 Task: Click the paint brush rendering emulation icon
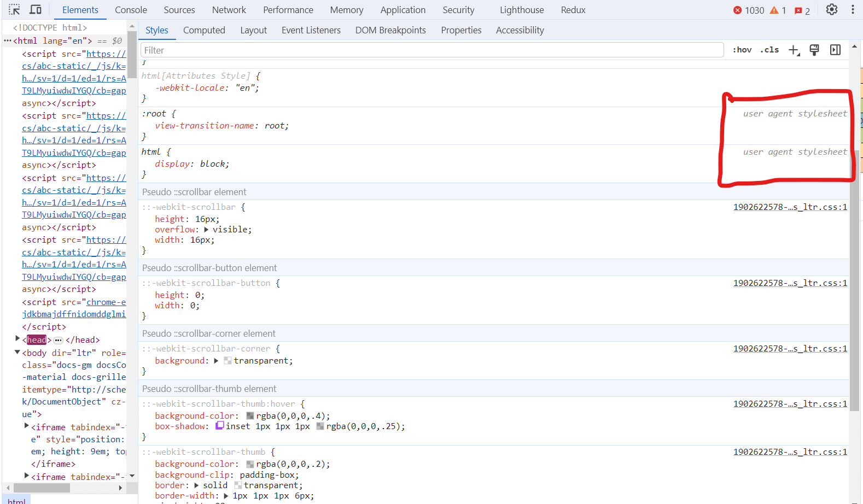click(814, 50)
